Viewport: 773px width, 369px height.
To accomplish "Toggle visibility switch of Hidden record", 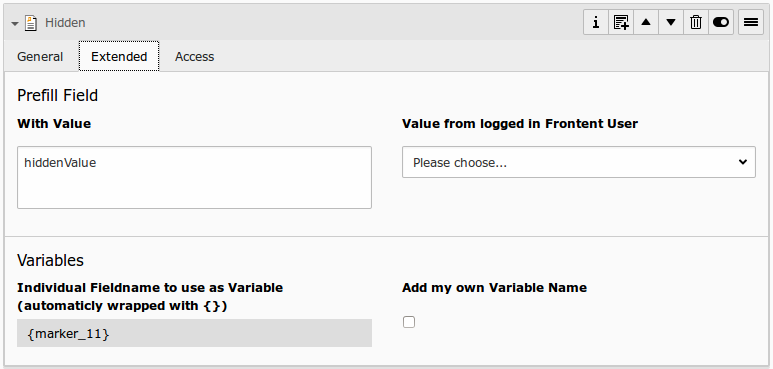I will coord(721,22).
